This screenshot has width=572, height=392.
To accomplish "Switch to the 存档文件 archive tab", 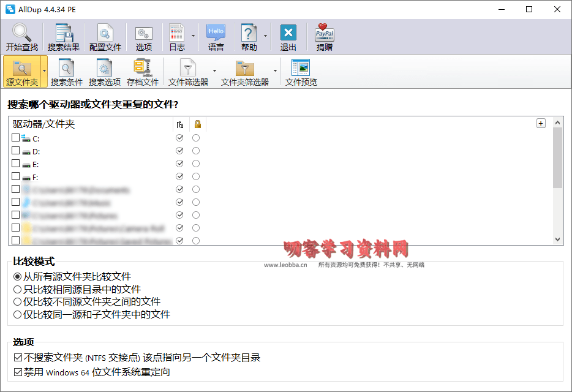I will tap(143, 72).
